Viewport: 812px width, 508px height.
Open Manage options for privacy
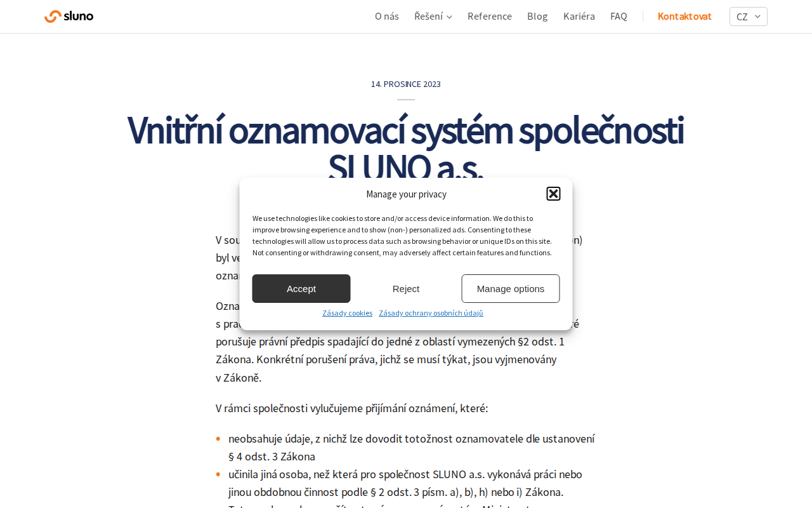[x=511, y=289]
